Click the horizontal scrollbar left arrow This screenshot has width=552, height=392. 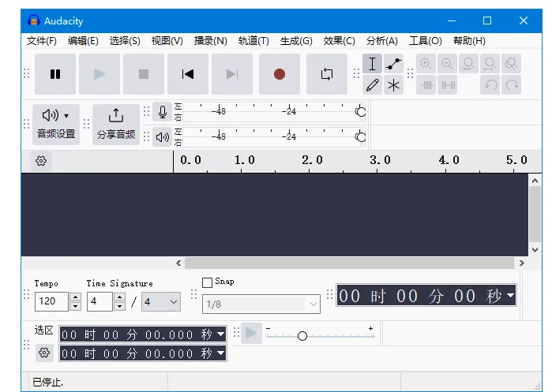(x=178, y=263)
